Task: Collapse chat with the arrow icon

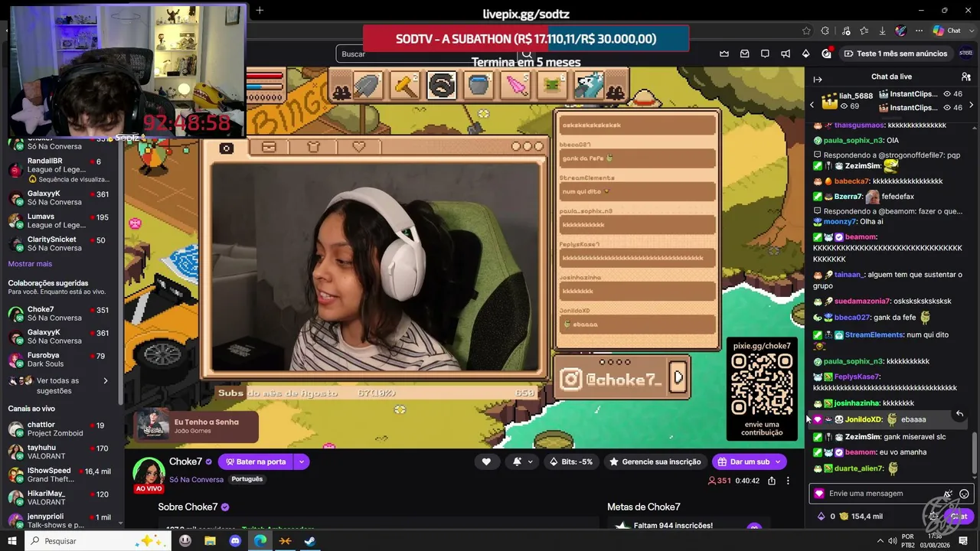Action: [x=818, y=80]
